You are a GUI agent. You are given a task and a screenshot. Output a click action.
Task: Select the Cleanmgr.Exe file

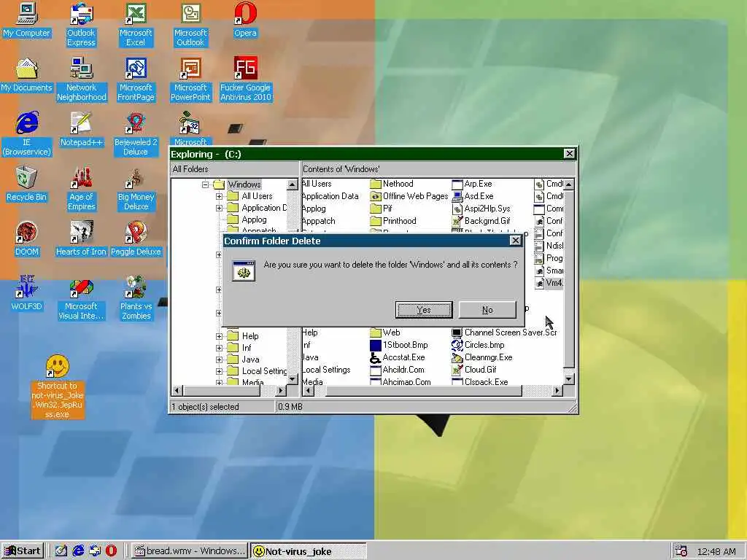tap(481, 357)
